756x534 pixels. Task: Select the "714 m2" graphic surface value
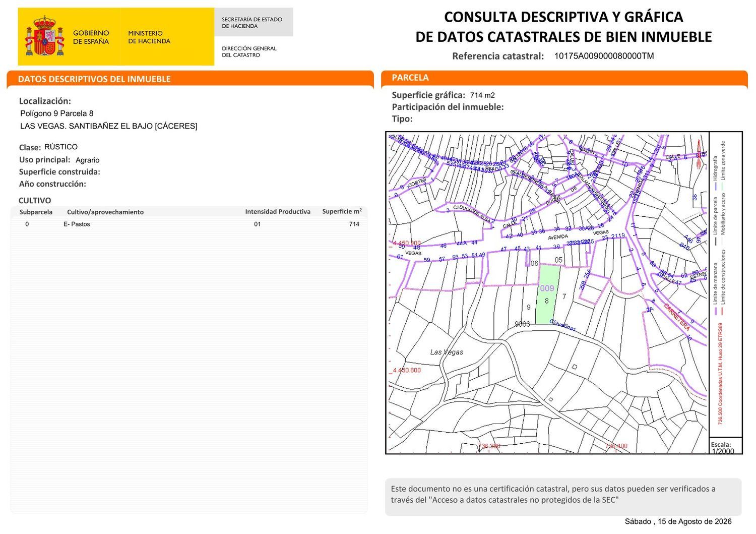(x=482, y=95)
